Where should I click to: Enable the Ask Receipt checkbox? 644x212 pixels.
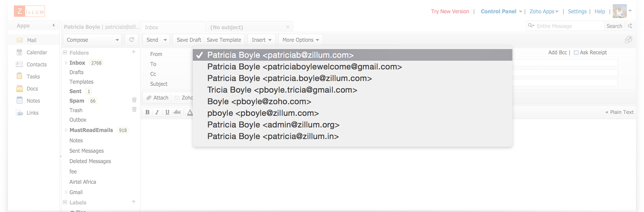coord(576,52)
